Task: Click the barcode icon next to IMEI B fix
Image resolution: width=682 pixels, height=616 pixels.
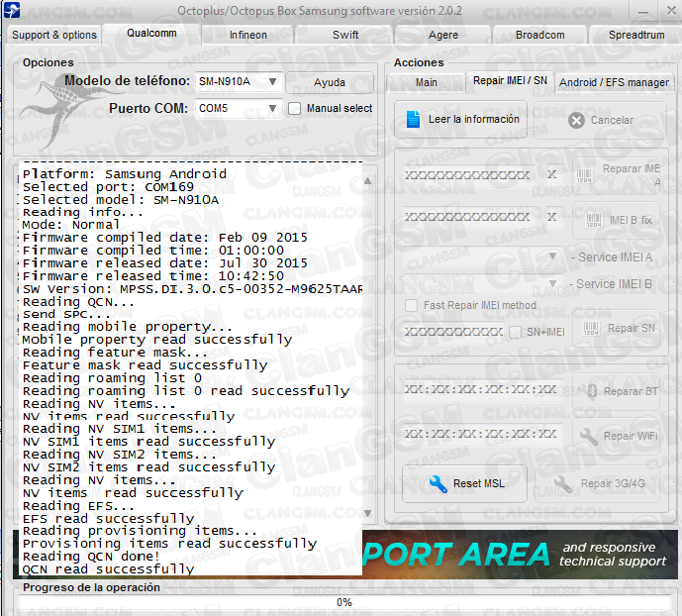Action: pyautogui.click(x=594, y=221)
